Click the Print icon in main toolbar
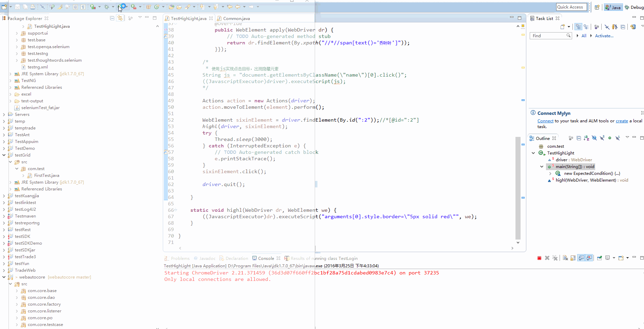 [33, 7]
